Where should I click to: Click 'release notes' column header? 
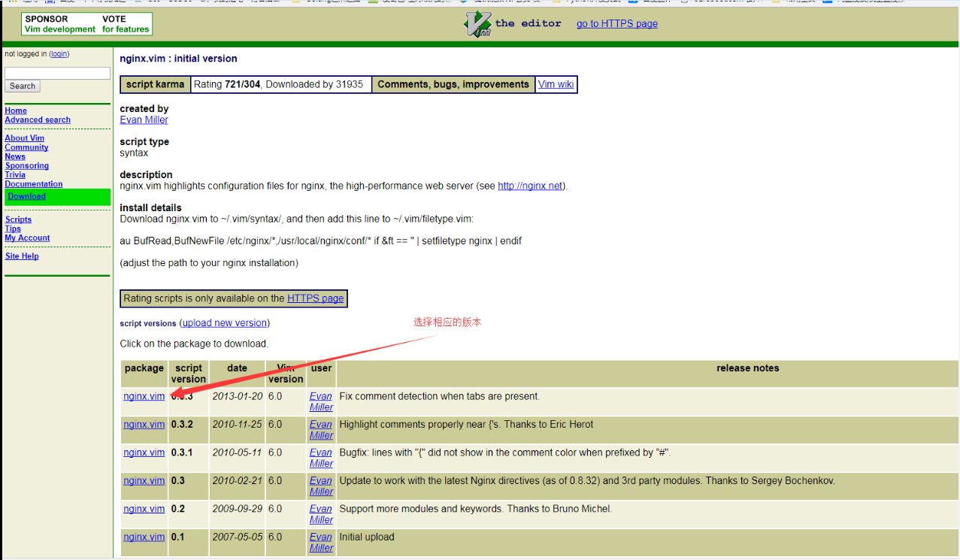point(747,368)
